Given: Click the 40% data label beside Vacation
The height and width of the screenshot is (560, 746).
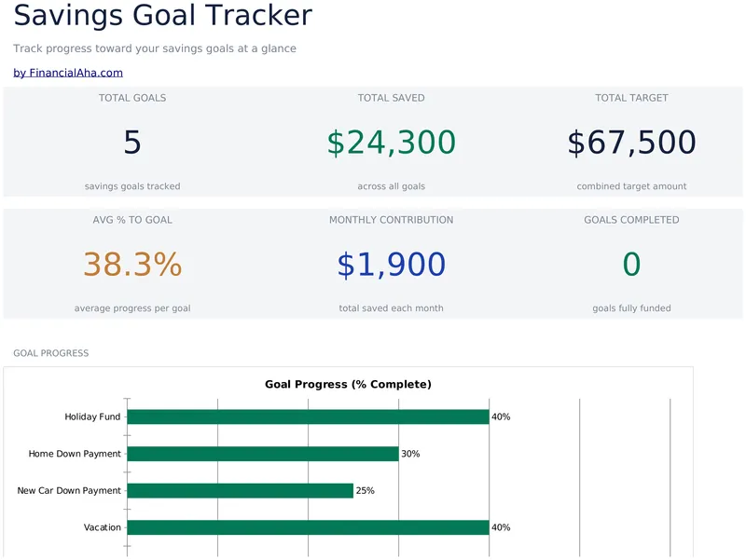Looking at the screenshot, I should [x=501, y=527].
